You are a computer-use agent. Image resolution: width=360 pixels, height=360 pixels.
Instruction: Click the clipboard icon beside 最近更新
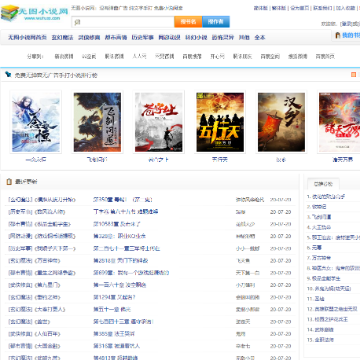(9, 182)
